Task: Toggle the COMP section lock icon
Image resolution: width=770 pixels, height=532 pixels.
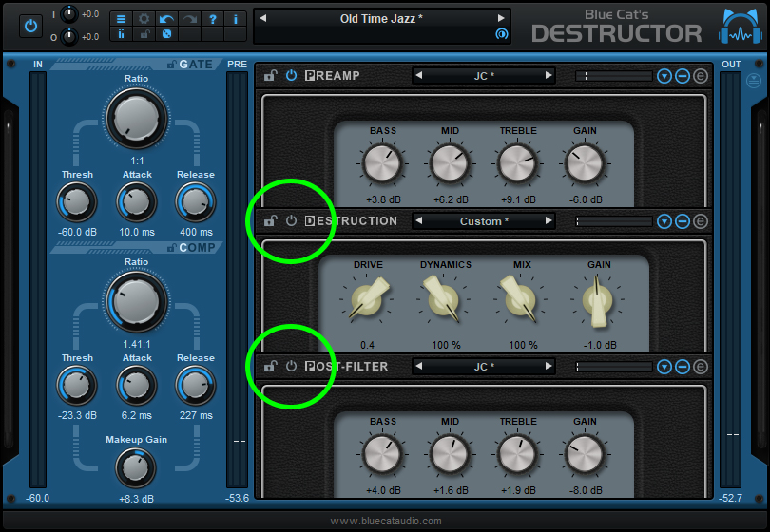Action: (x=172, y=247)
